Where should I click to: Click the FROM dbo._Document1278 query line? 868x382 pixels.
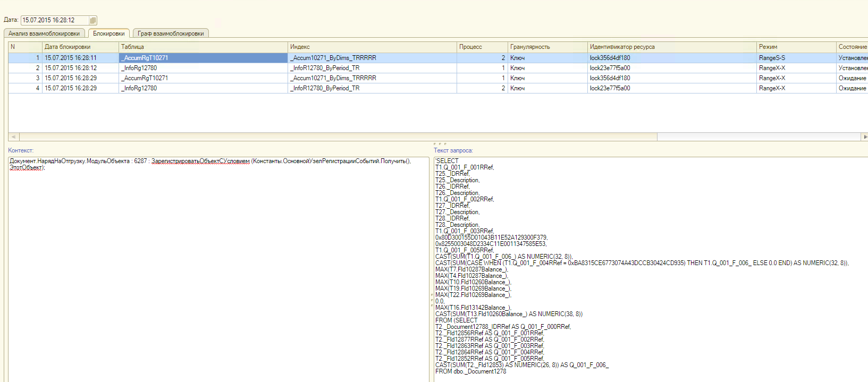tap(470, 371)
